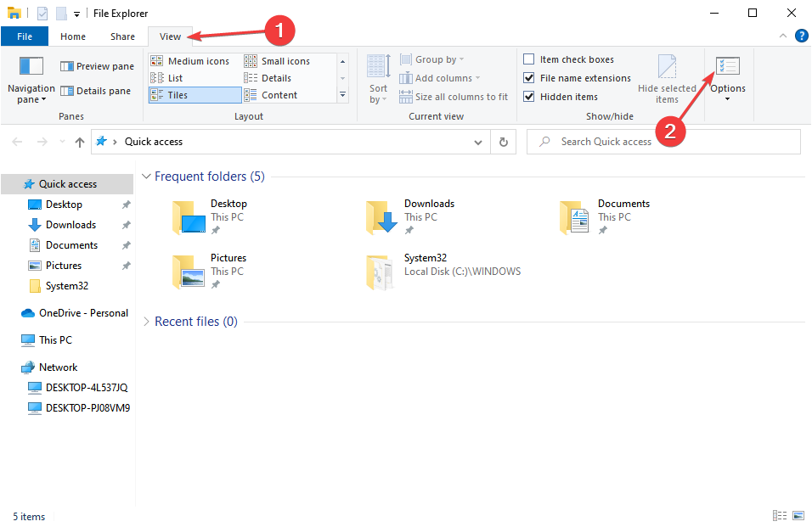The height and width of the screenshot is (527, 812).
Task: Uncheck Hidden items
Action: 530,96
